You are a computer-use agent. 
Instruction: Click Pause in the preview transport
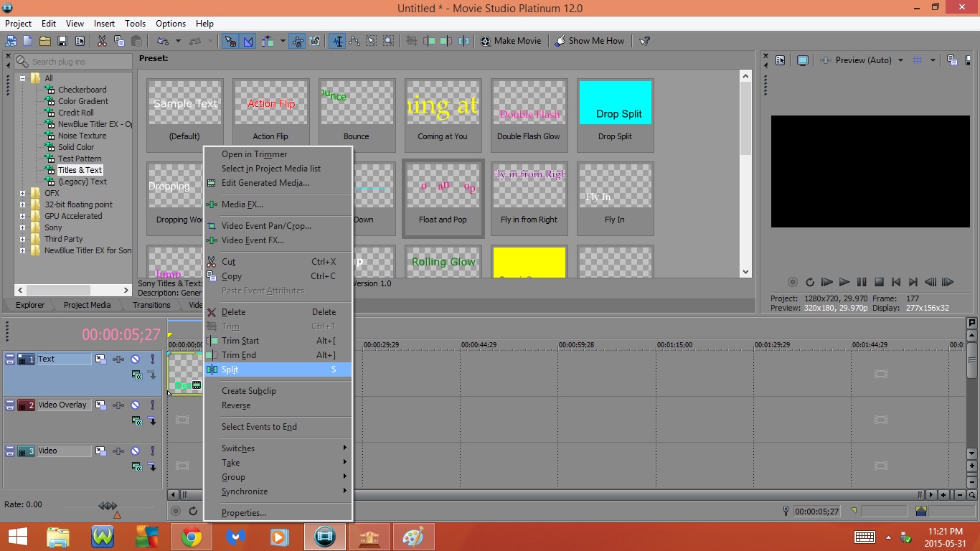click(862, 283)
